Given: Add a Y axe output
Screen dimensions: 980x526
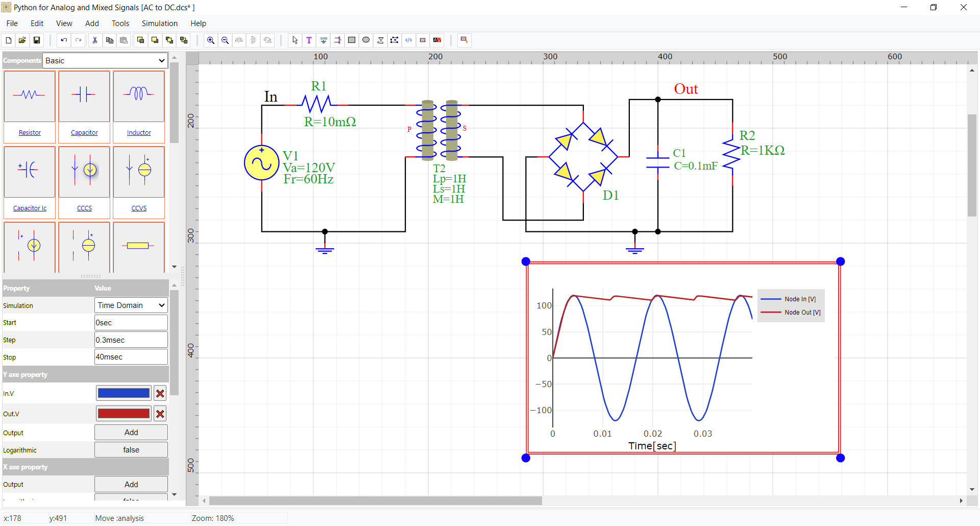Looking at the screenshot, I should 131,433.
